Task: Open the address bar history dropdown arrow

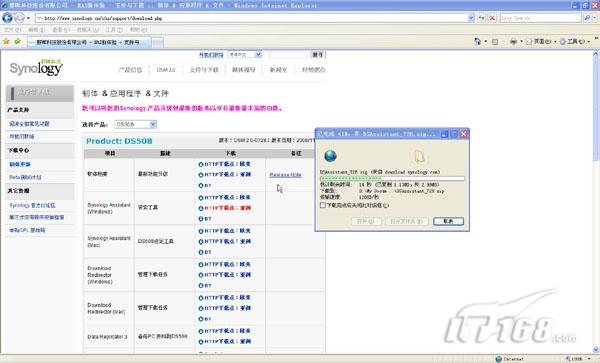Action: [471, 18]
